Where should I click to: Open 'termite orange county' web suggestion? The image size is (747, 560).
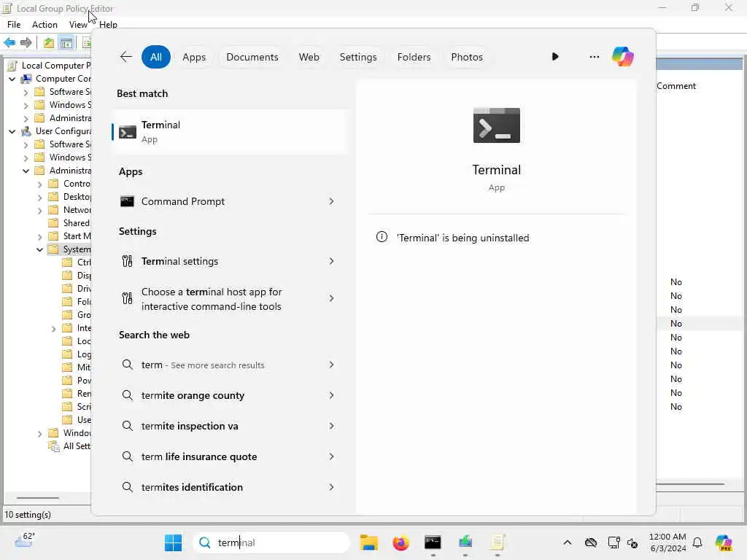[230, 395]
